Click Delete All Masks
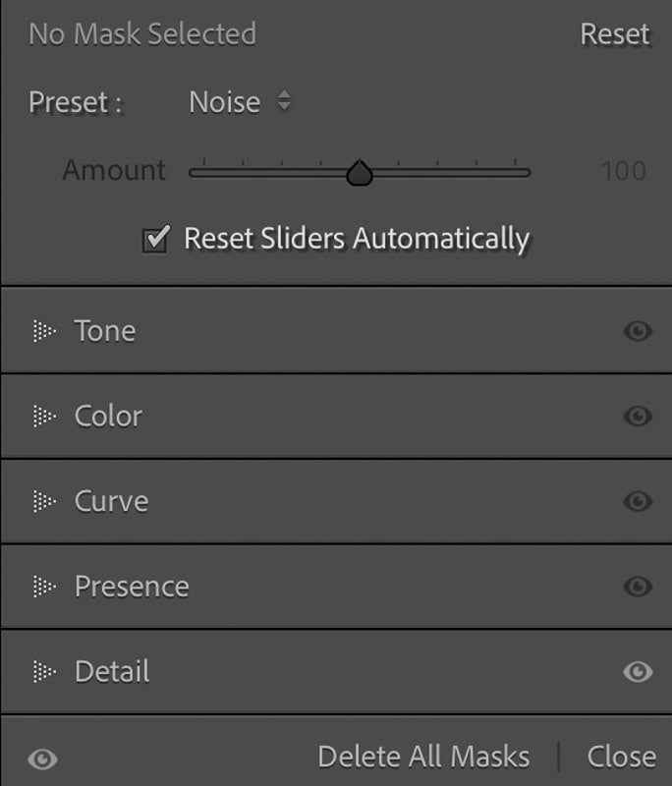The image size is (672, 786). pyautogui.click(x=423, y=757)
